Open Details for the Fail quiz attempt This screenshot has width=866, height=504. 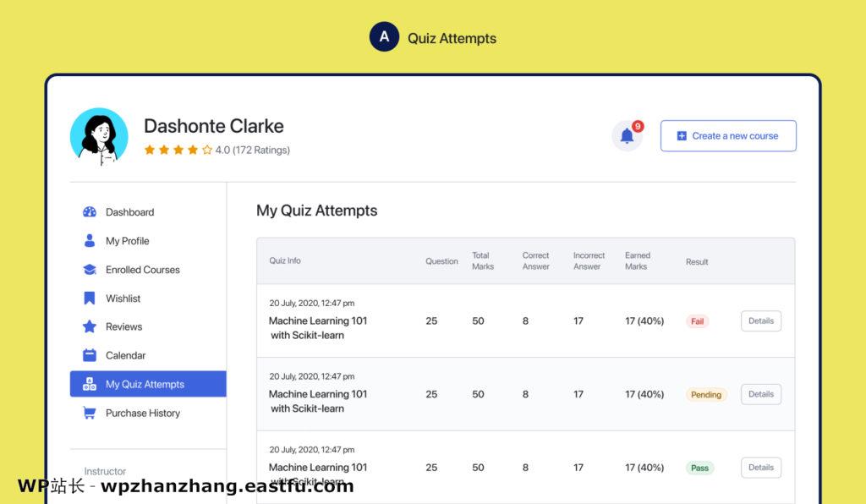[760, 321]
